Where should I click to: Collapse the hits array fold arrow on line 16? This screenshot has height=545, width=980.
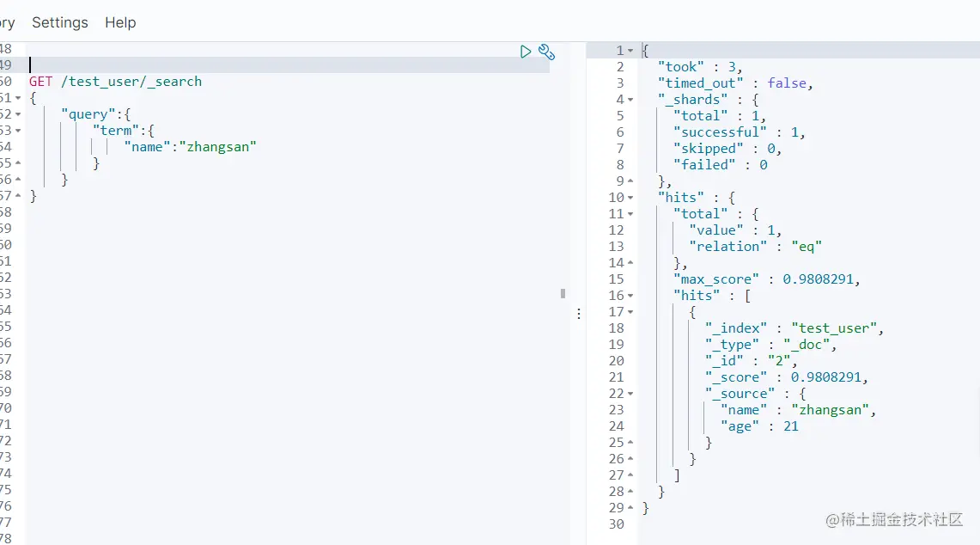[630, 296]
